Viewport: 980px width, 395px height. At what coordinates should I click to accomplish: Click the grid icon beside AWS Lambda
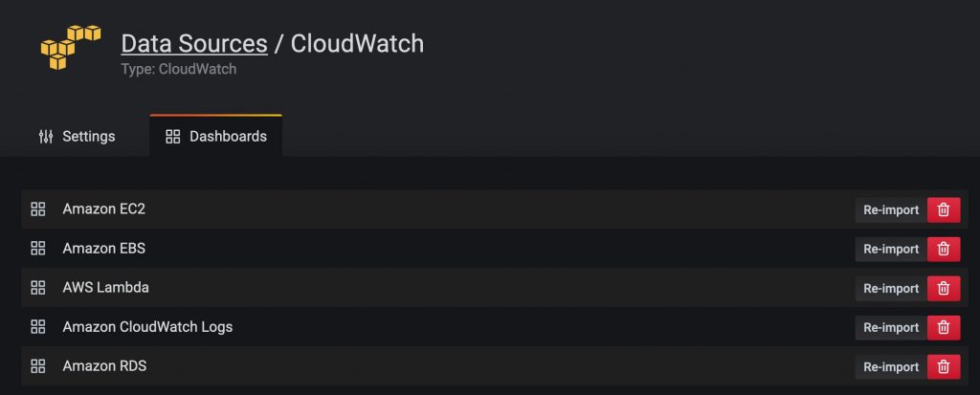tap(38, 288)
